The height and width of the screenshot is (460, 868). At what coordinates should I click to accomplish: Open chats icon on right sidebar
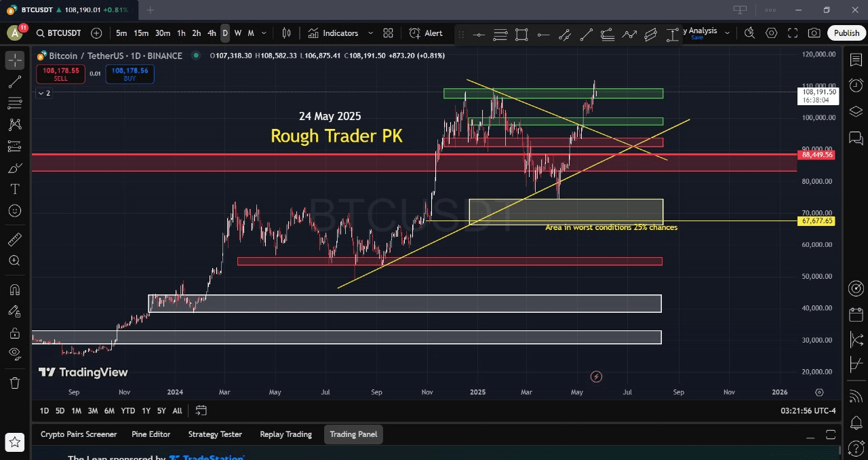[856, 138]
